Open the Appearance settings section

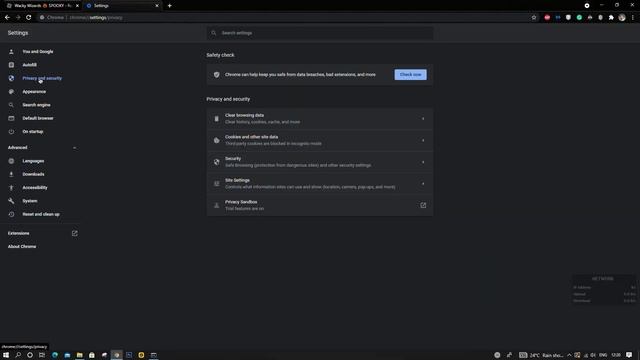[34, 91]
